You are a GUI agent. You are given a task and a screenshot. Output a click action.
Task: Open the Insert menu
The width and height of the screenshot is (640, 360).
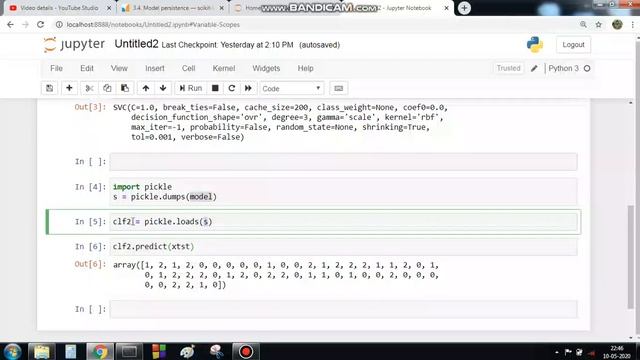155,68
